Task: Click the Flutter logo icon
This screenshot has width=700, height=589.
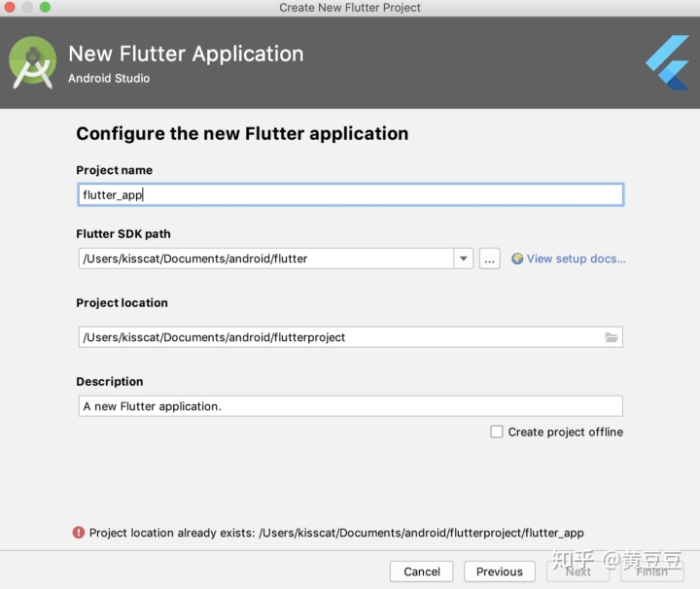Action: pyautogui.click(x=668, y=61)
